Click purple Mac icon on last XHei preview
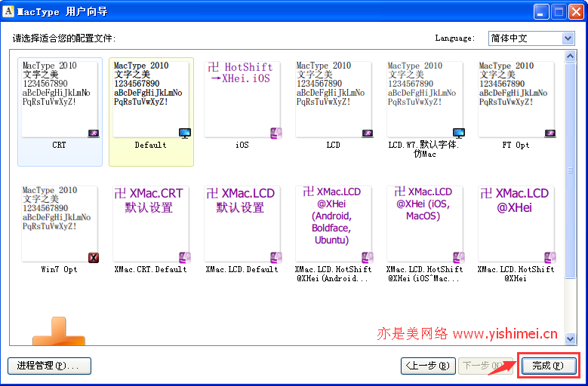 coord(550,258)
